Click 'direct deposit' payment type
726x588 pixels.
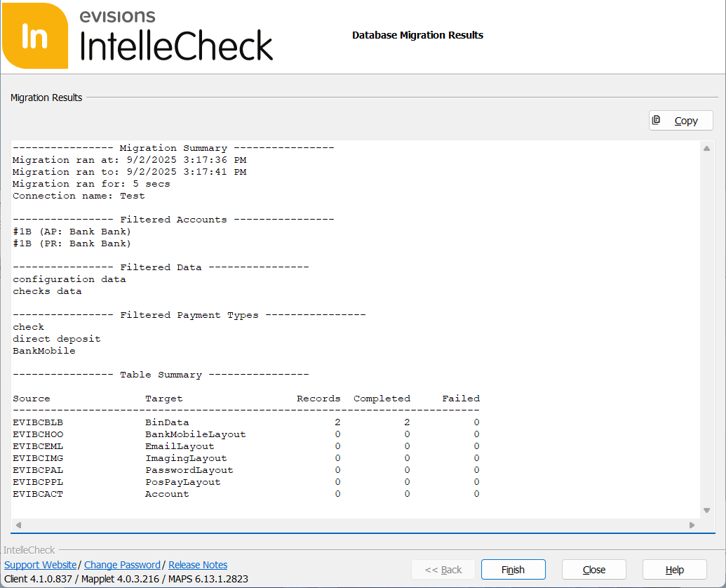[57, 339]
